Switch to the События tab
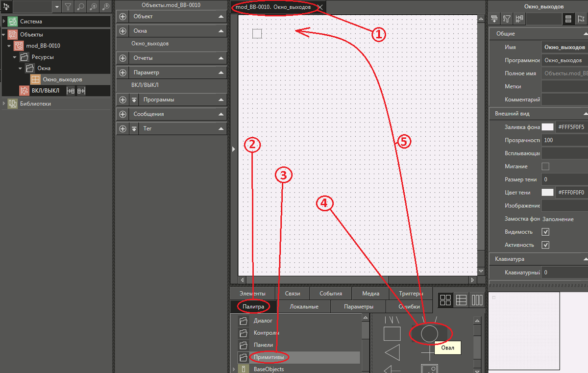The image size is (588, 373). click(x=331, y=293)
